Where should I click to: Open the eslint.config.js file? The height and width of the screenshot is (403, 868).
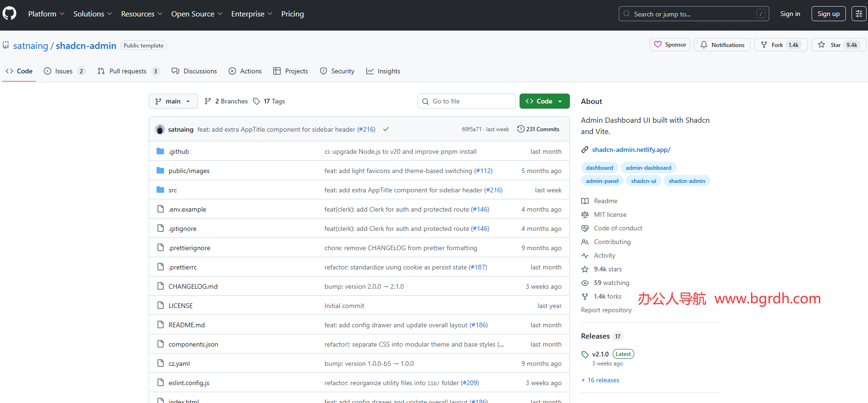[x=189, y=383]
